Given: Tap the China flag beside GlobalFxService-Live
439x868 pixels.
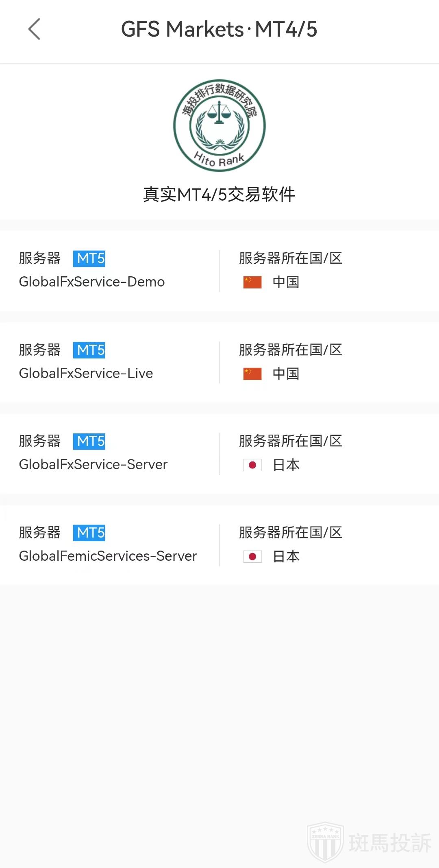Looking at the screenshot, I should point(252,374).
